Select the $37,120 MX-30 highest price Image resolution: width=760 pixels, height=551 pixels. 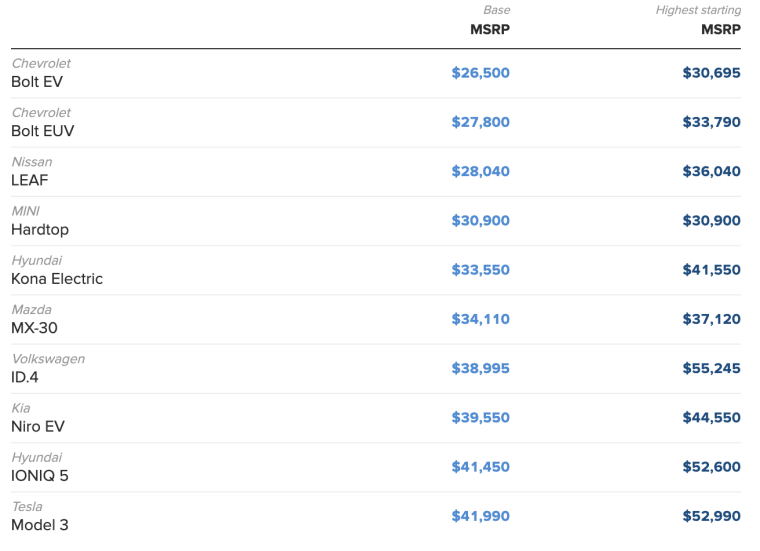point(712,319)
